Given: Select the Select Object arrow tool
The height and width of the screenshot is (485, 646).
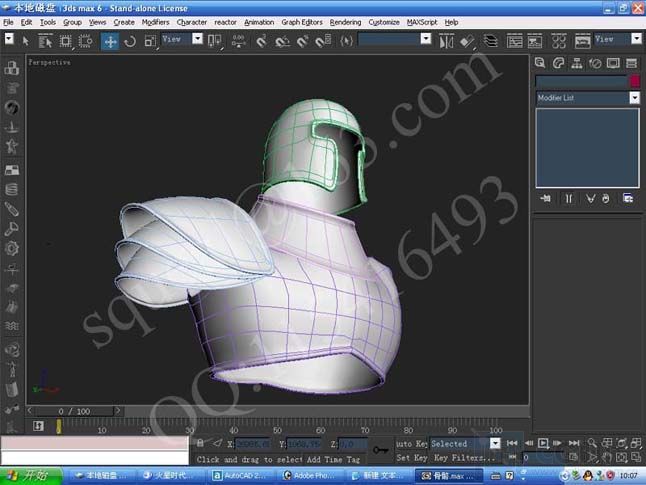Looking at the screenshot, I should click(26, 41).
